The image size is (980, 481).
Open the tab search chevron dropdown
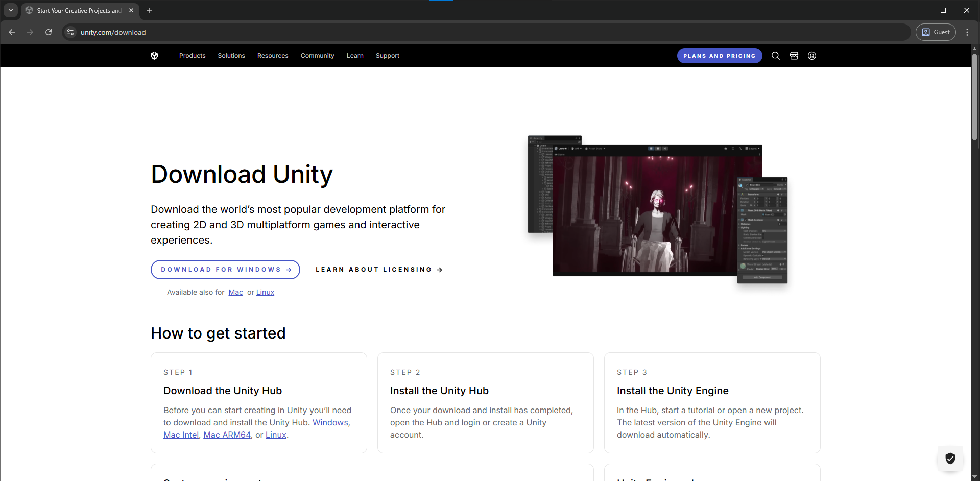point(10,10)
